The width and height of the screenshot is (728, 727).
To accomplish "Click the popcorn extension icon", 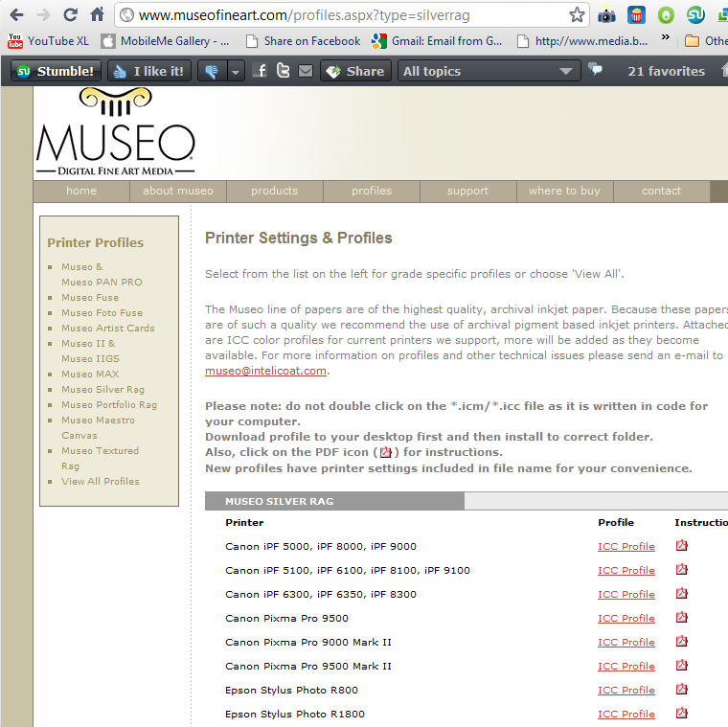I will [x=636, y=15].
